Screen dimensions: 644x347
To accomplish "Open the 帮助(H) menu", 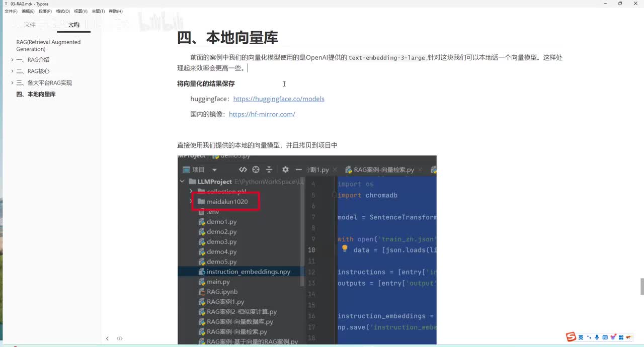I will [x=116, y=11].
